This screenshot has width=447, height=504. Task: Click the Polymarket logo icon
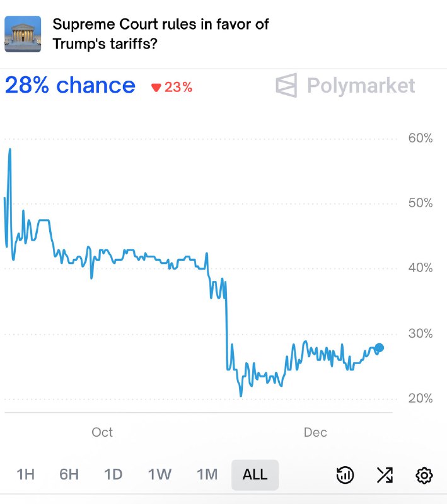point(287,85)
